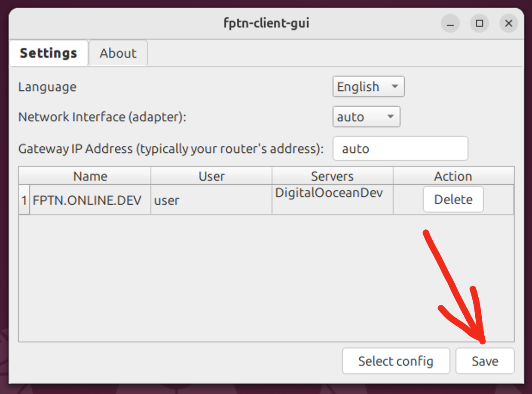This screenshot has width=532, height=394.
Task: Maximize the fptn-client-gui window
Action: point(480,24)
